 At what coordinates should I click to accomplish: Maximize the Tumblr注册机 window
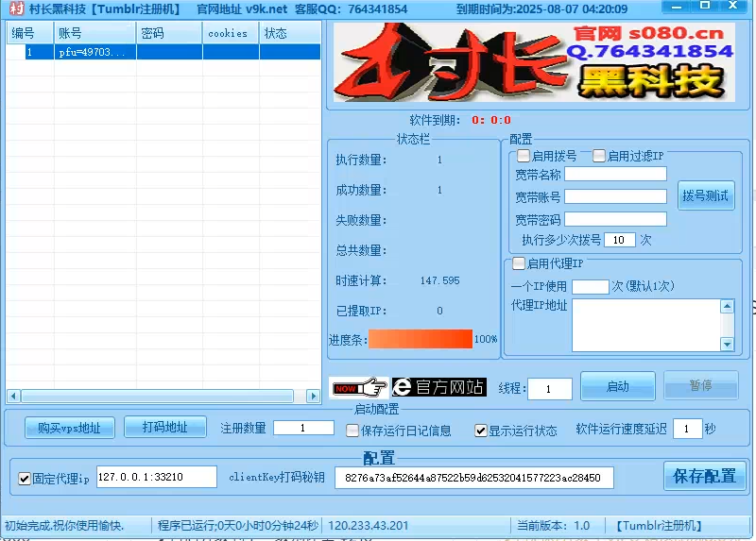[704, 6]
